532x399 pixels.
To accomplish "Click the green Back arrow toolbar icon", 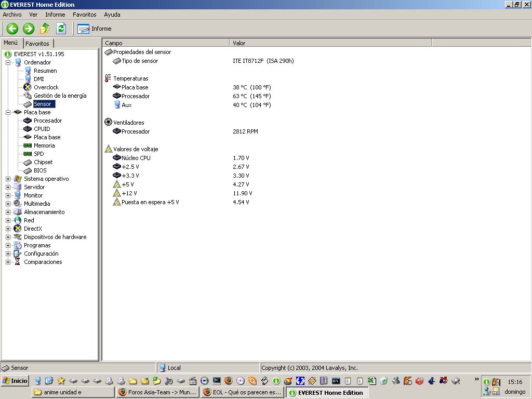I will 12,29.
